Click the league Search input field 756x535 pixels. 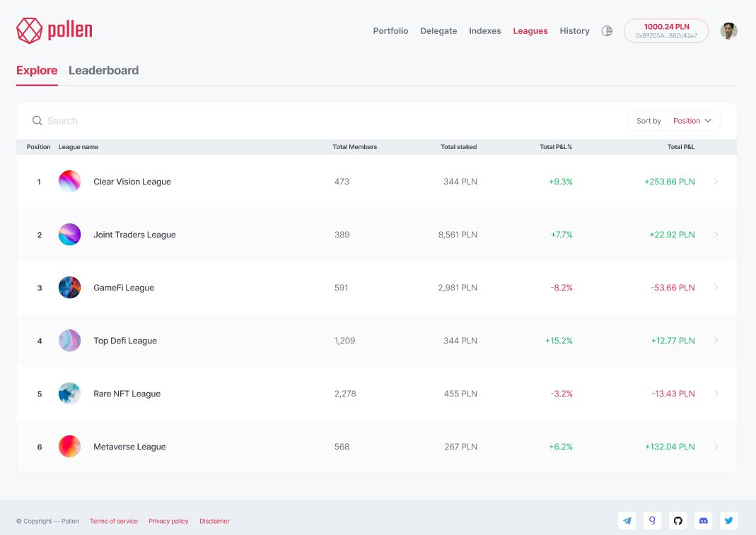(177, 121)
